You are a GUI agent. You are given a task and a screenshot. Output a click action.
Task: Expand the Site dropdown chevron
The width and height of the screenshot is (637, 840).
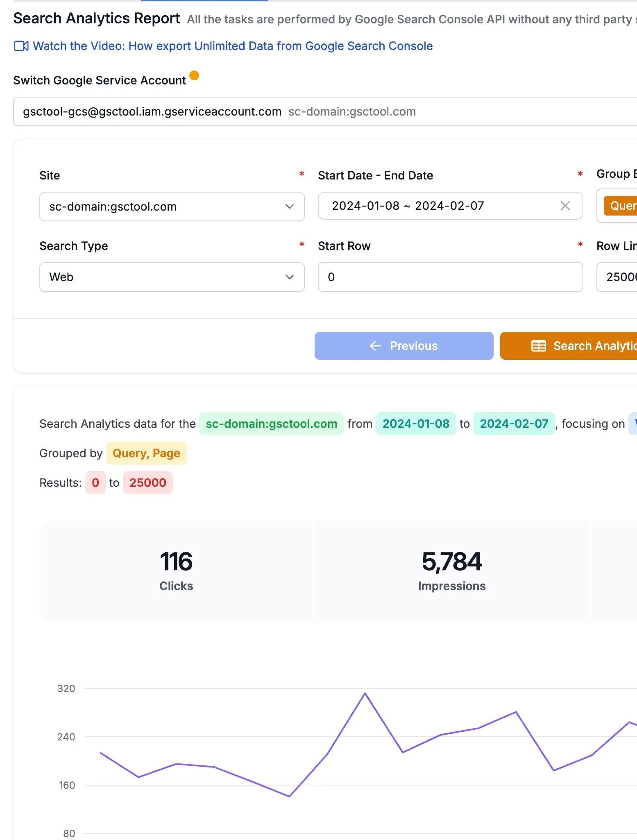pyautogui.click(x=289, y=207)
